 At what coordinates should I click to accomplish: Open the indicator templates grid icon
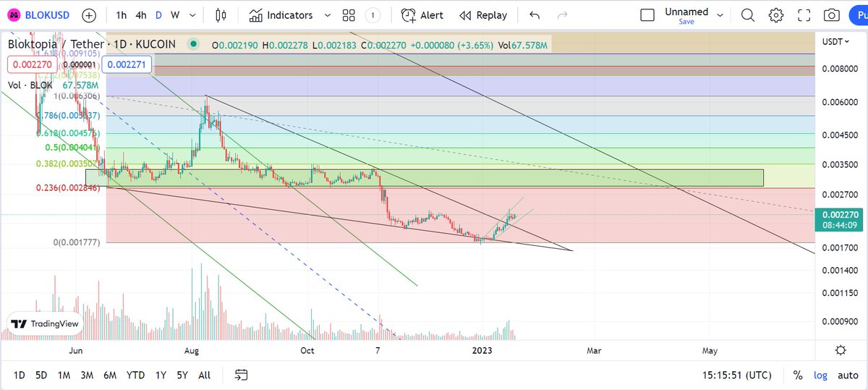[x=349, y=15]
